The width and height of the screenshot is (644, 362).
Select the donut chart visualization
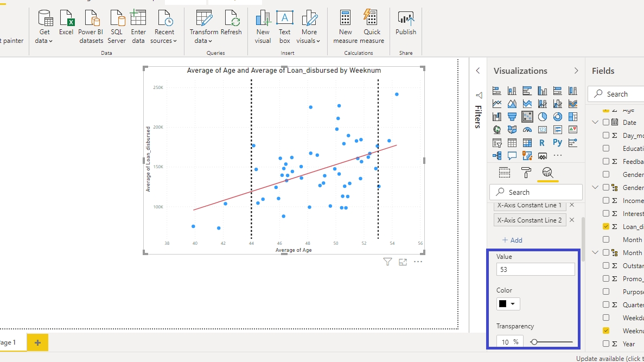click(558, 117)
